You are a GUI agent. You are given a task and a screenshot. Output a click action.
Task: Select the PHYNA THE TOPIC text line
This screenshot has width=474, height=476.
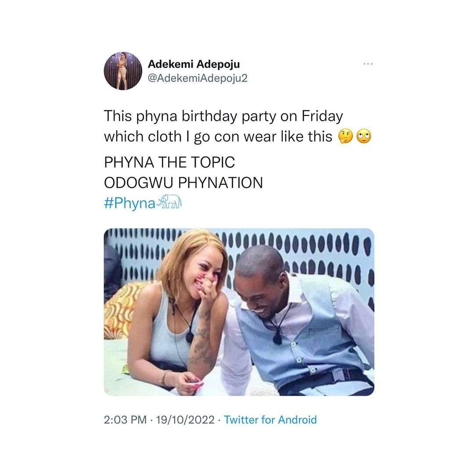169,162
